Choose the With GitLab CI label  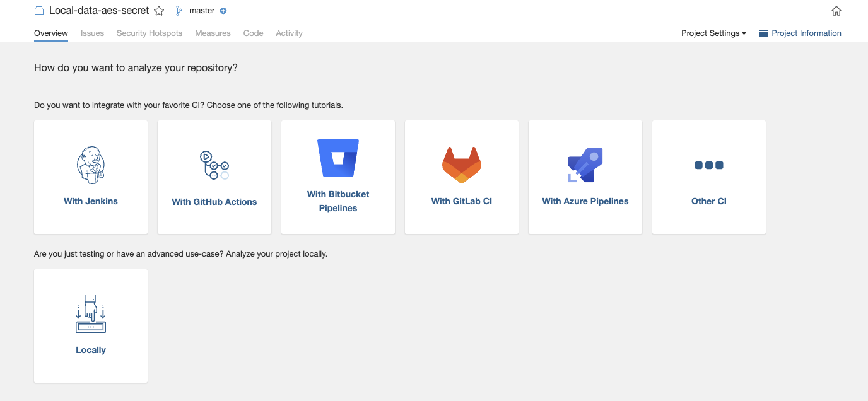(462, 201)
